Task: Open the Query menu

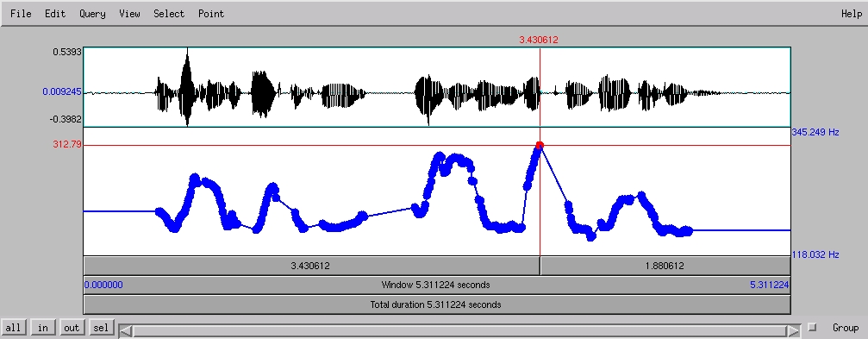Action: point(92,14)
